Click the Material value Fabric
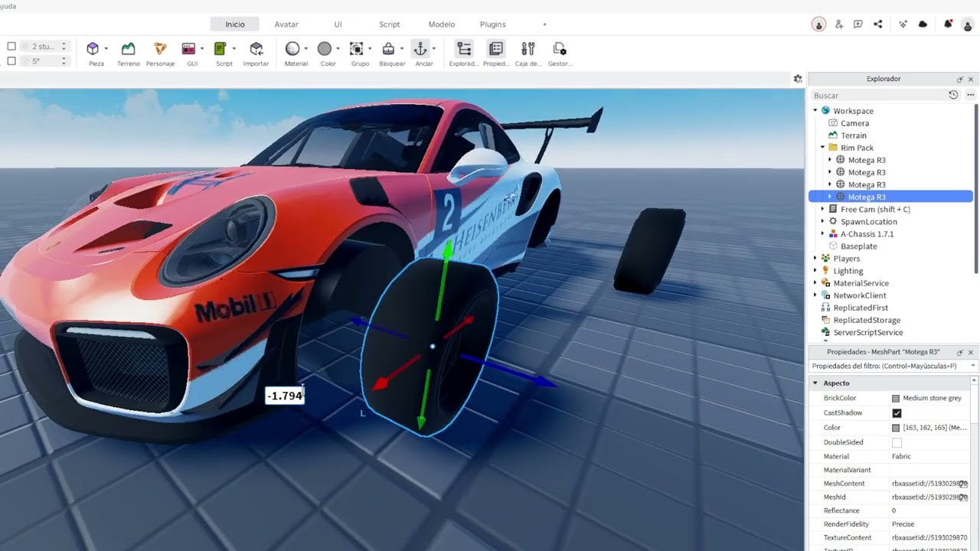 click(901, 457)
